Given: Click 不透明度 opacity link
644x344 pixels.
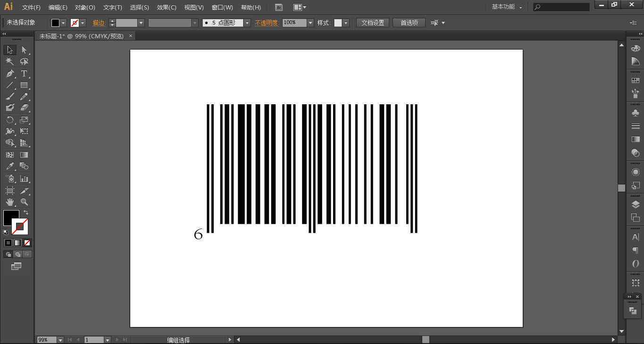Looking at the screenshot, I should click(267, 23).
